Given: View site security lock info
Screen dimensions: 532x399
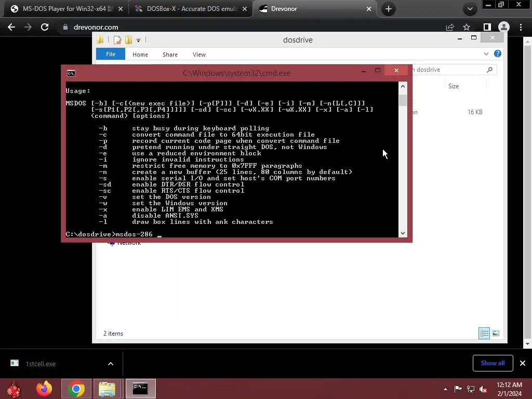Looking at the screenshot, I should point(65,27).
